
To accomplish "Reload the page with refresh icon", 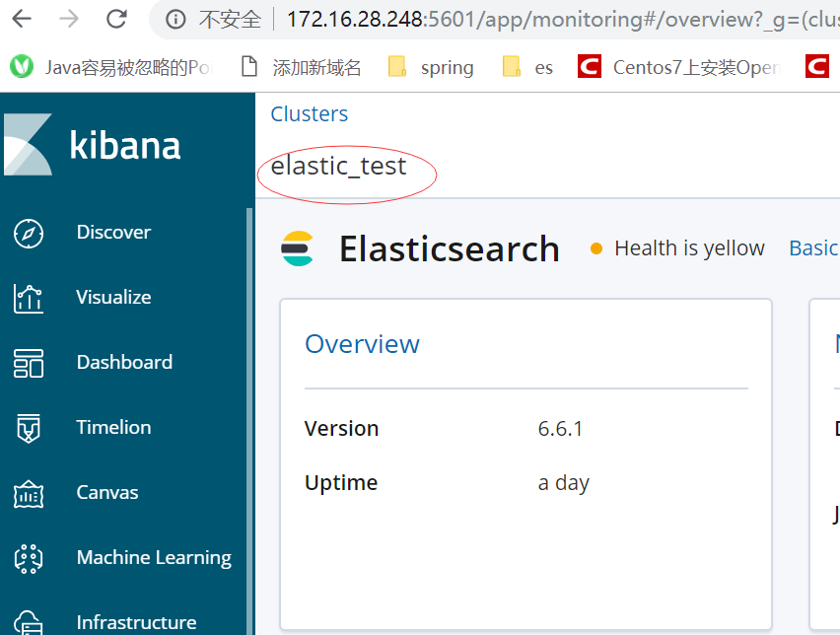I will 116,20.
